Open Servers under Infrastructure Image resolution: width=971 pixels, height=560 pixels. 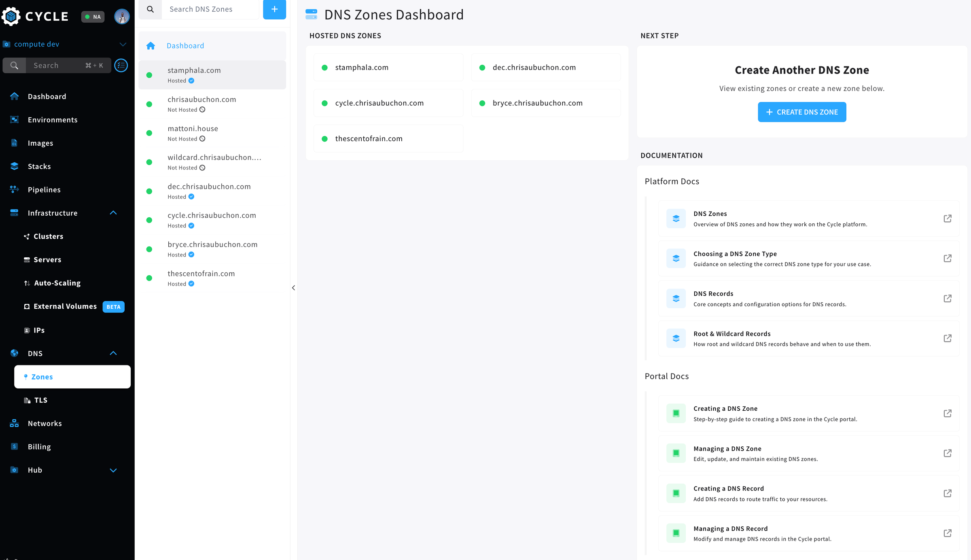click(47, 260)
